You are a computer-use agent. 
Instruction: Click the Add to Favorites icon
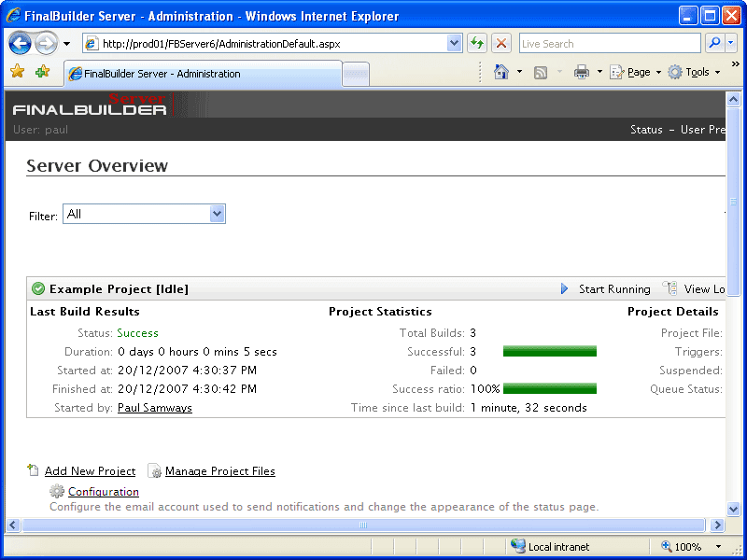42,72
